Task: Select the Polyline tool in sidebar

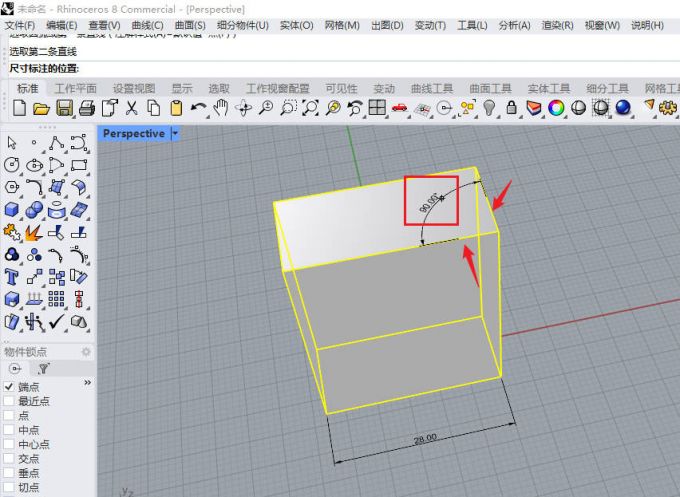Action: click(x=56, y=142)
